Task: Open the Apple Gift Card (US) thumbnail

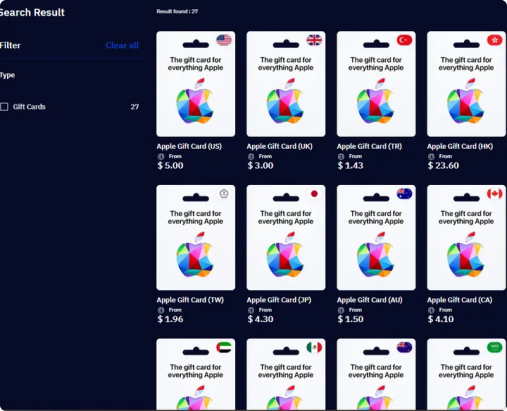Action: [x=196, y=84]
